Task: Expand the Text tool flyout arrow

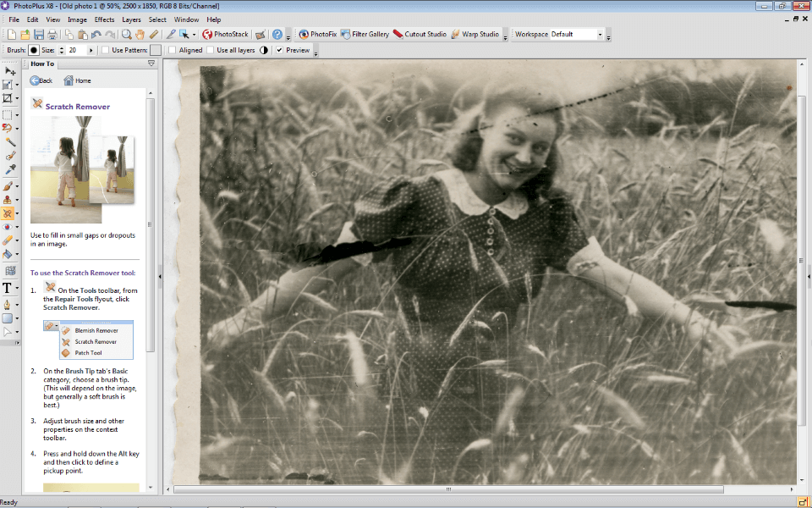Action: tap(17, 289)
